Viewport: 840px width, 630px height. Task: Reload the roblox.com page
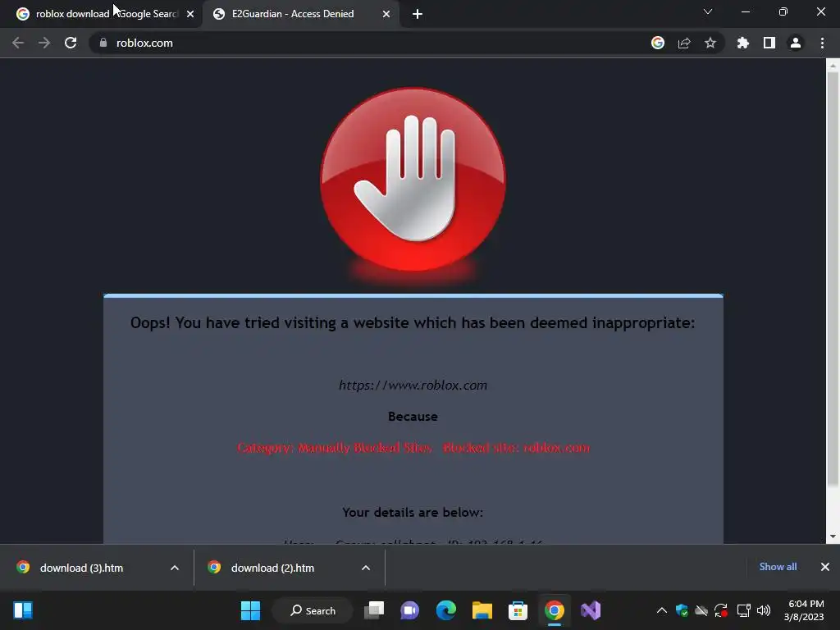point(71,43)
